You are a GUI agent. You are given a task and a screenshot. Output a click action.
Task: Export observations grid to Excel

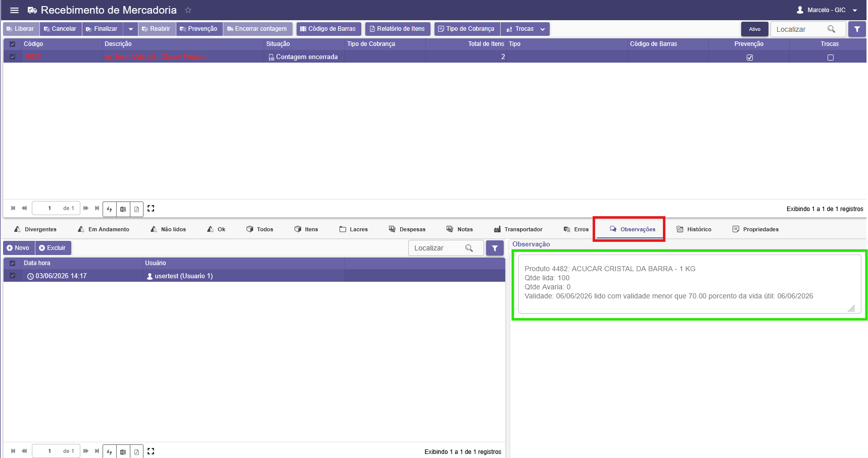coord(123,451)
